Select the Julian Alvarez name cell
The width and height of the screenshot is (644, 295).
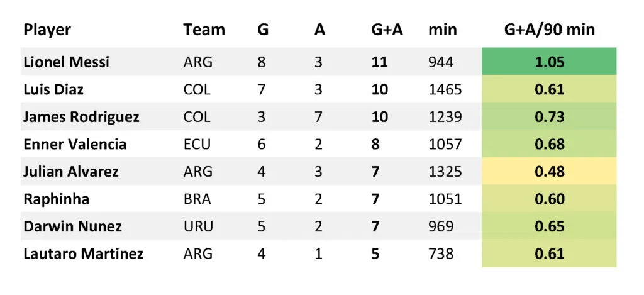(x=71, y=171)
